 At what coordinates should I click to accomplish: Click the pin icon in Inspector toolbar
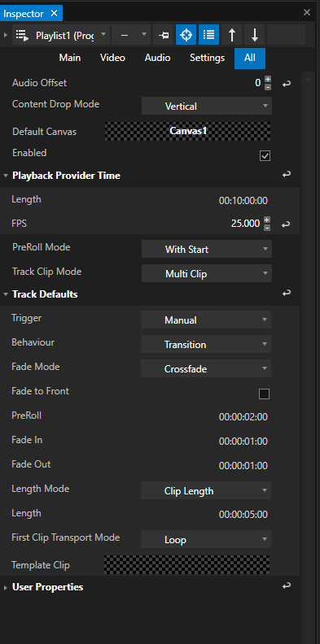pyautogui.click(x=164, y=35)
